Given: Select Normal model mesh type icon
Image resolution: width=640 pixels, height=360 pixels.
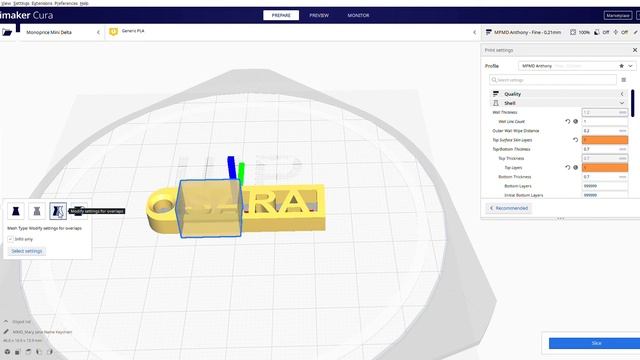Looking at the screenshot, I should coord(16,211).
